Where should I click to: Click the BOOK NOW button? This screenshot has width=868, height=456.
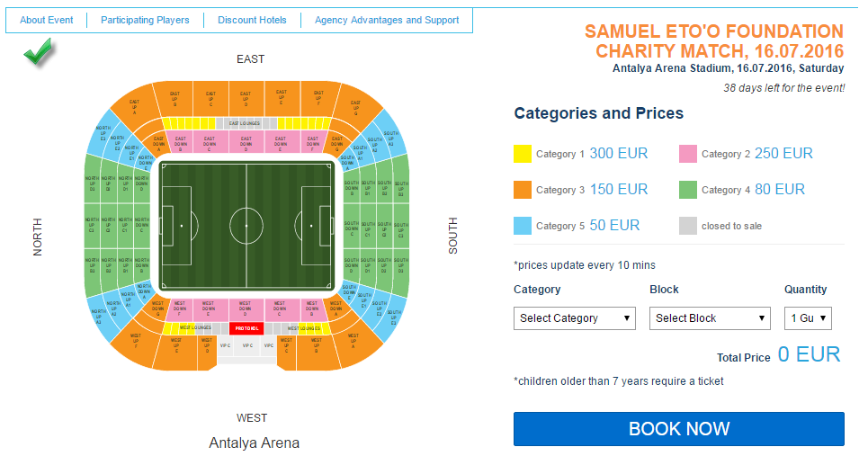point(679,429)
